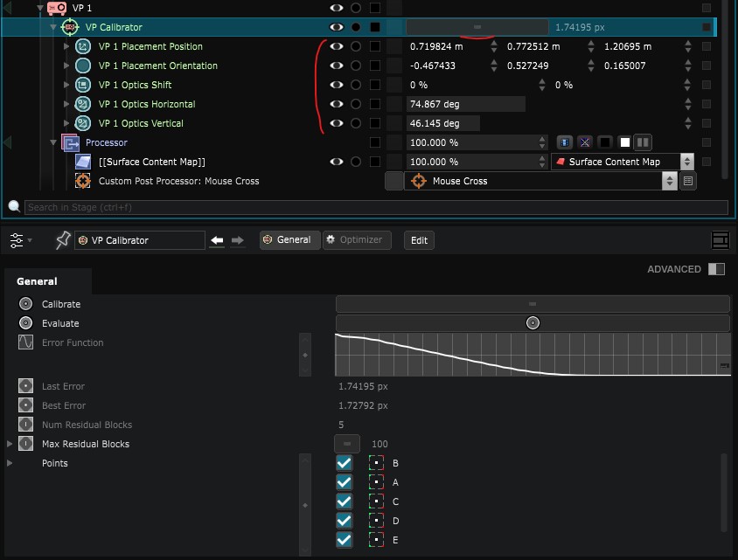Image resolution: width=738 pixels, height=560 pixels.
Task: Expand VP 1 Placement Orientation row
Action: (x=66, y=66)
